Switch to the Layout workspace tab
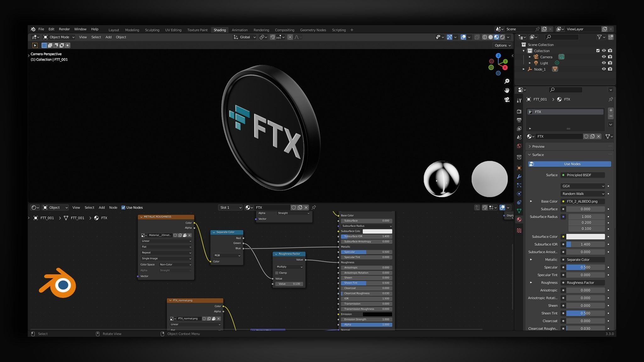 (x=114, y=30)
